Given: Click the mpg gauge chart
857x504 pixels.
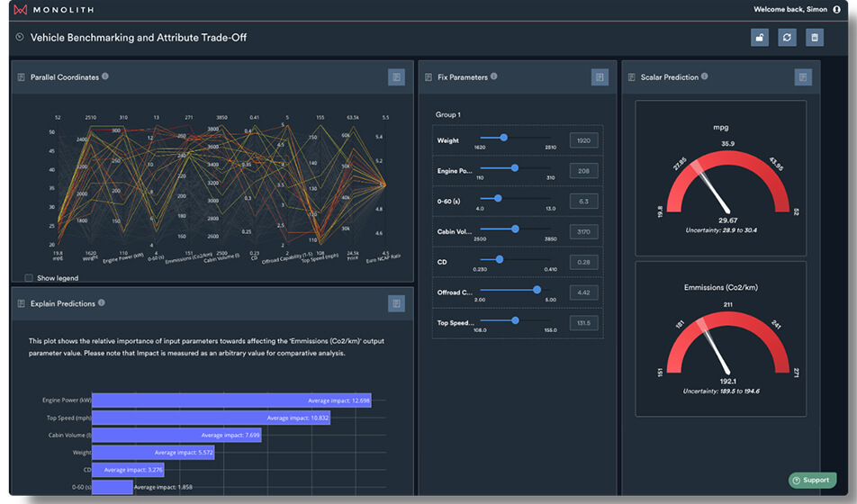Looking at the screenshot, I should click(x=727, y=183).
